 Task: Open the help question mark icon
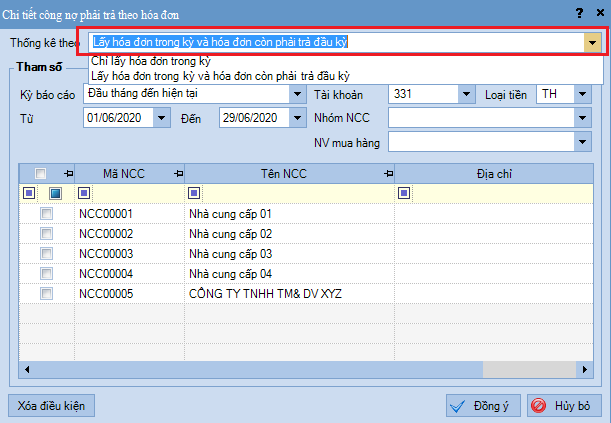pos(579,13)
